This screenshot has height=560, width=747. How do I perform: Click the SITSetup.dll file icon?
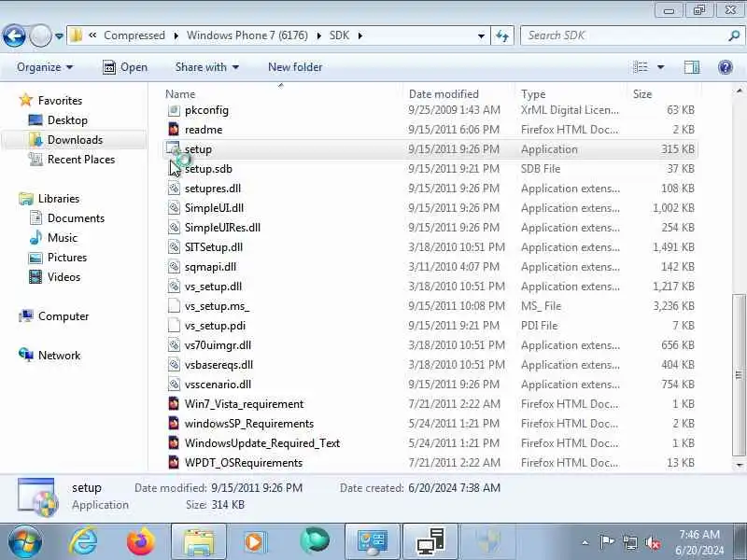tap(174, 247)
